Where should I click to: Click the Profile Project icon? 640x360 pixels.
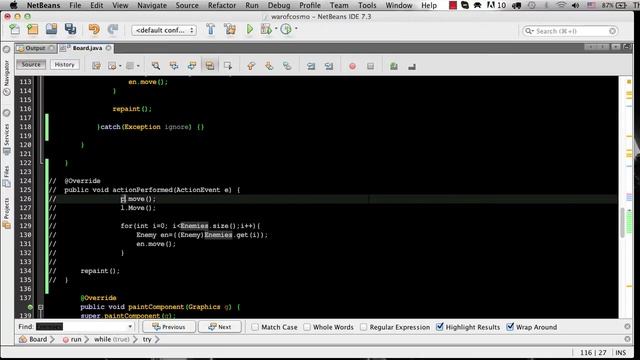click(286, 29)
